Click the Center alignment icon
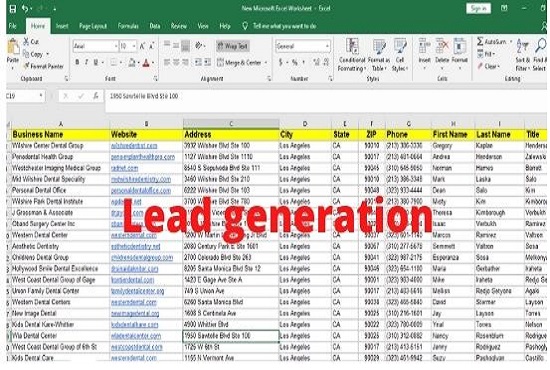The image size is (550, 370). pos(176,62)
